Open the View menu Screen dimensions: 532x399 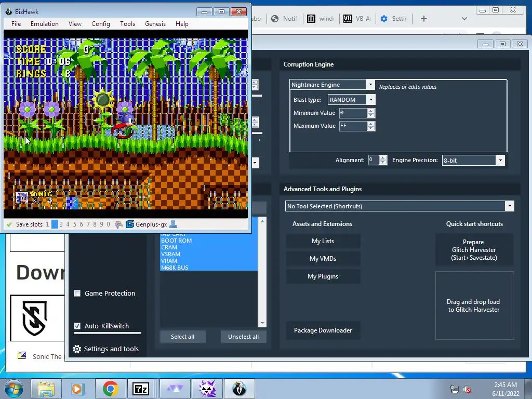75,24
